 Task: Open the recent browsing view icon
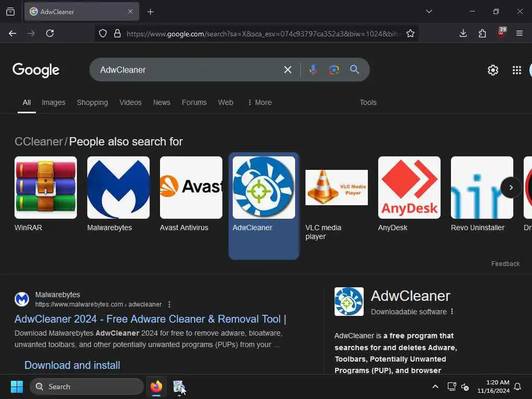coord(10,11)
